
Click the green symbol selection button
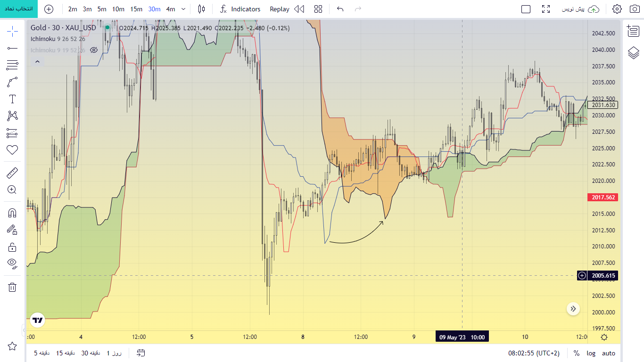[x=19, y=9]
